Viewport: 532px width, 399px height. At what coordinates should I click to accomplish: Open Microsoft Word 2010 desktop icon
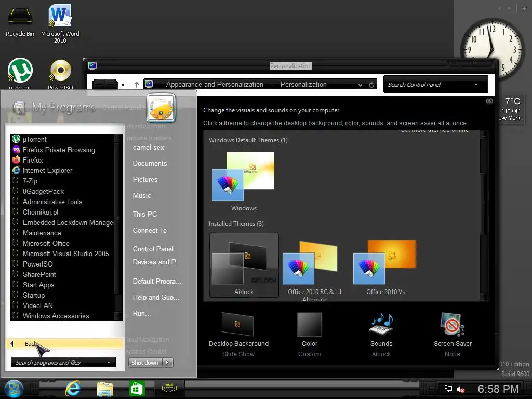point(60,24)
